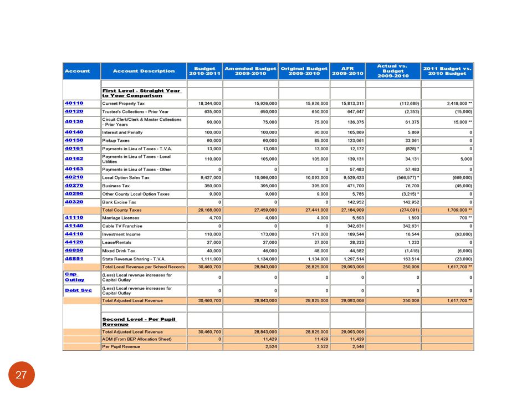Open account link 41110
This screenshot has height=399, width=532.
pyautogui.click(x=74, y=217)
